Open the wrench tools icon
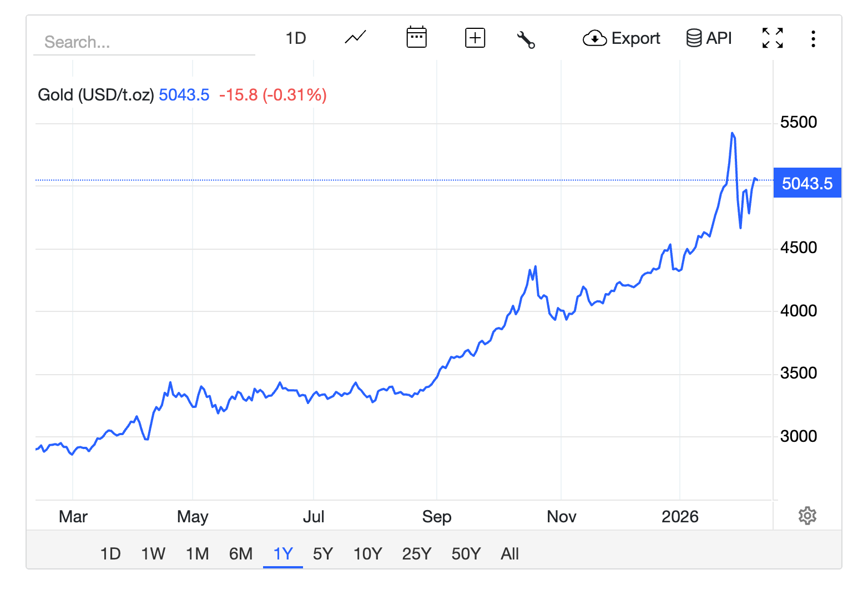Screen dimensions: 868x605 526,39
